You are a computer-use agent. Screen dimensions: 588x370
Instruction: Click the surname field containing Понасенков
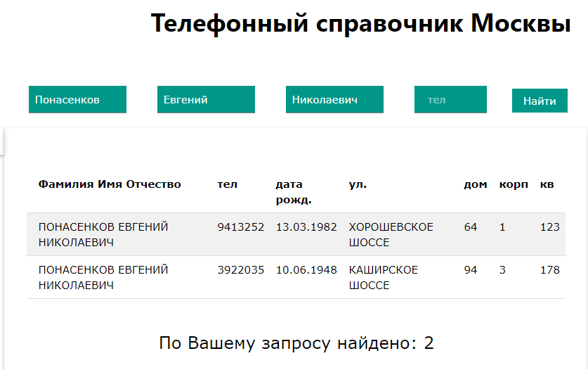77,100
